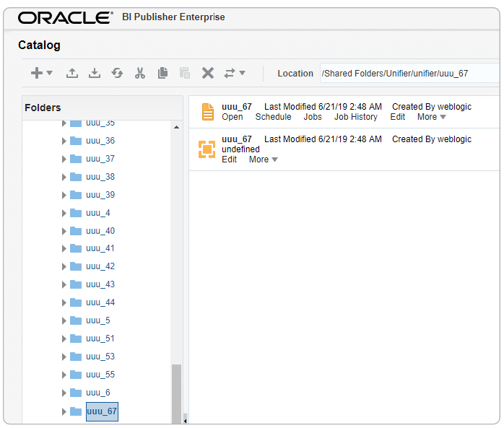Click the Folders panel scroll up arrow
This screenshot has height=428, width=504.
(176, 127)
